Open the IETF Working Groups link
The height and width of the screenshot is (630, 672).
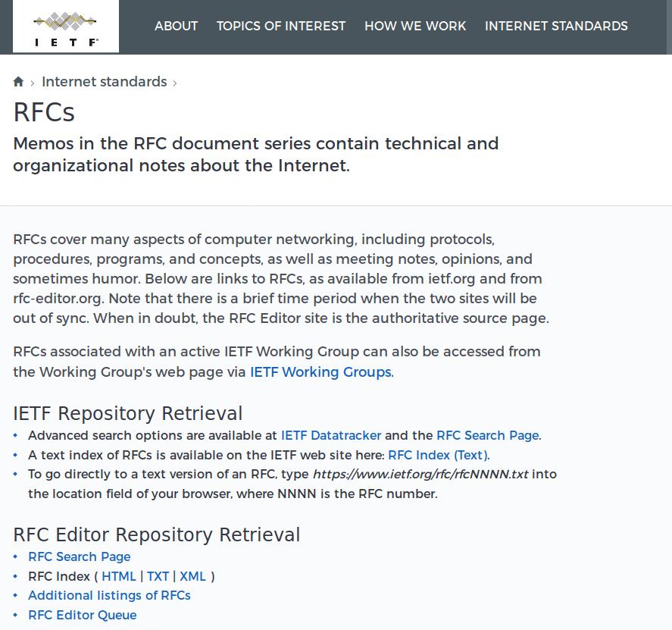320,371
